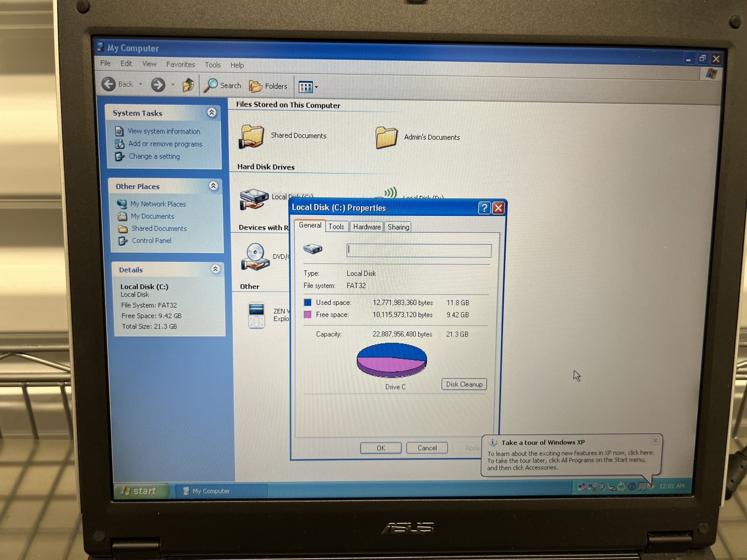Click View system information link

click(x=164, y=131)
